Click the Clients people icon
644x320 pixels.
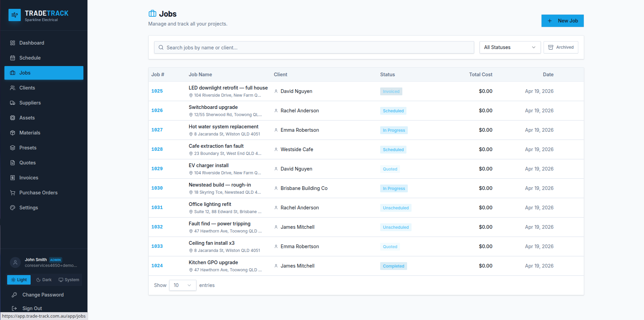(13, 88)
